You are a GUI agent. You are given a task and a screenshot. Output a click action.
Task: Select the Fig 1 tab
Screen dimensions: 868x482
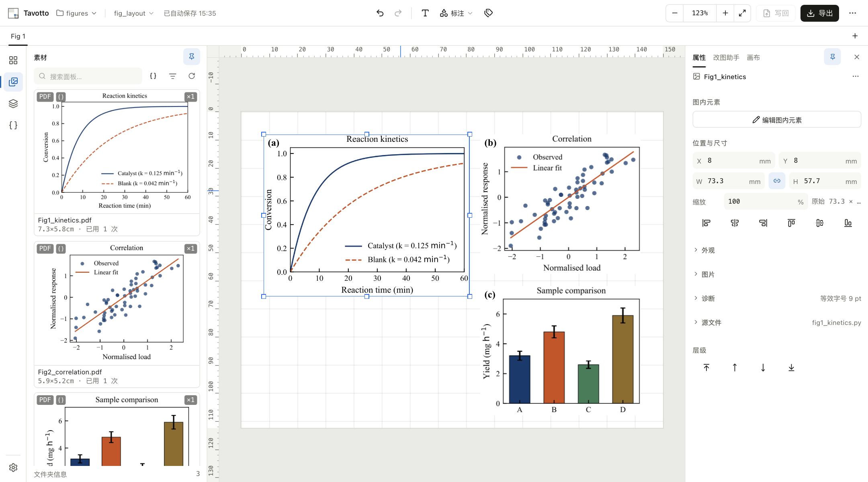(x=18, y=36)
